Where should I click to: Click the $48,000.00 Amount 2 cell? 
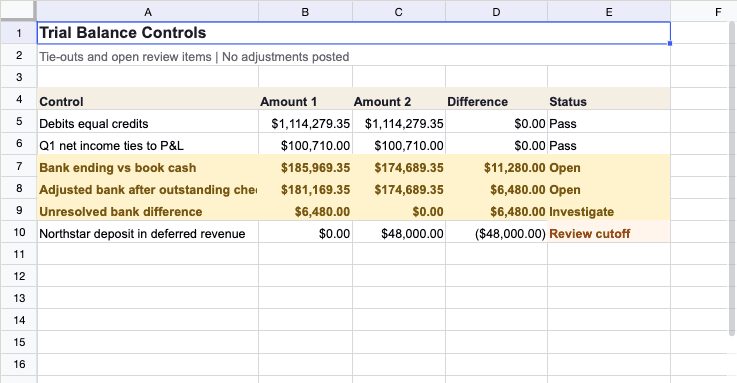coord(399,232)
